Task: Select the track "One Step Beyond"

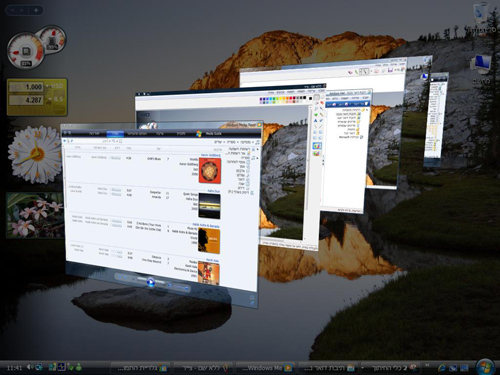Action: [x=152, y=260]
